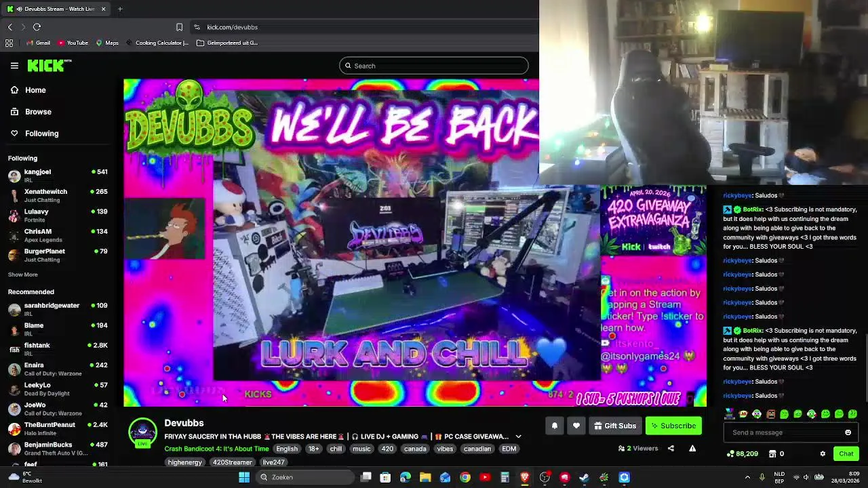Reload the page with refresh icon
Viewport: 868px width, 488px height.
coord(37,27)
